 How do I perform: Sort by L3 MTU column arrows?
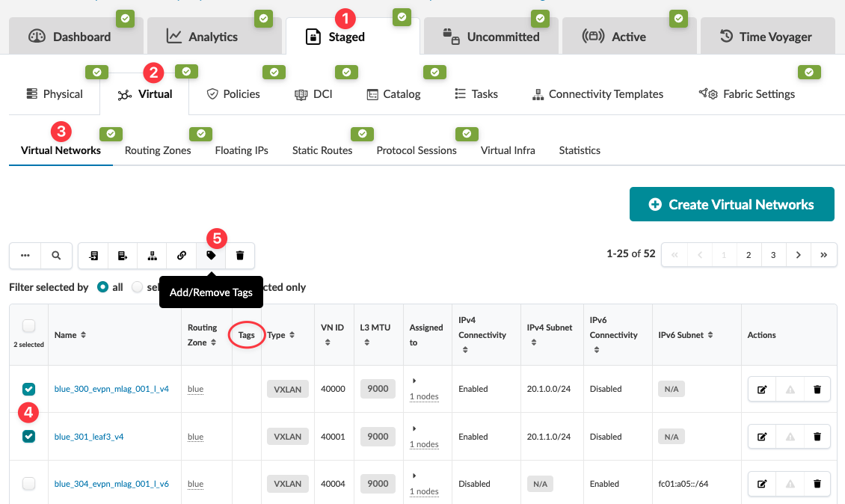coord(367,342)
